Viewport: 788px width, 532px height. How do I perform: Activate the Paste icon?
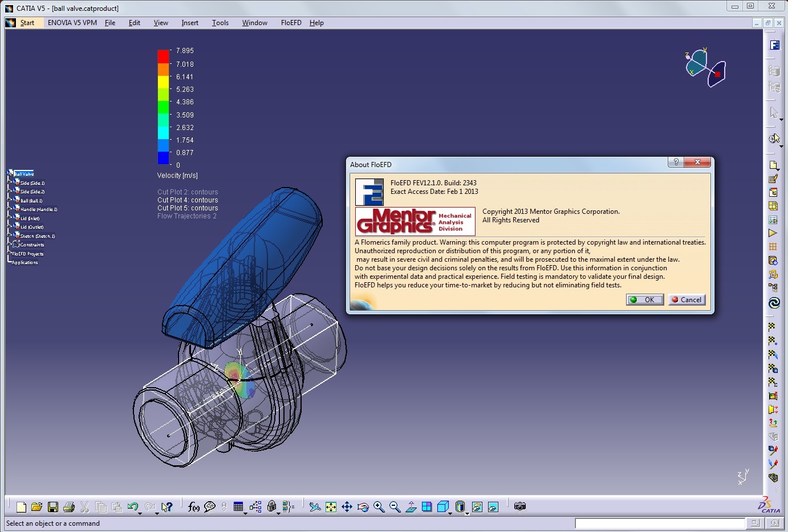point(117,506)
